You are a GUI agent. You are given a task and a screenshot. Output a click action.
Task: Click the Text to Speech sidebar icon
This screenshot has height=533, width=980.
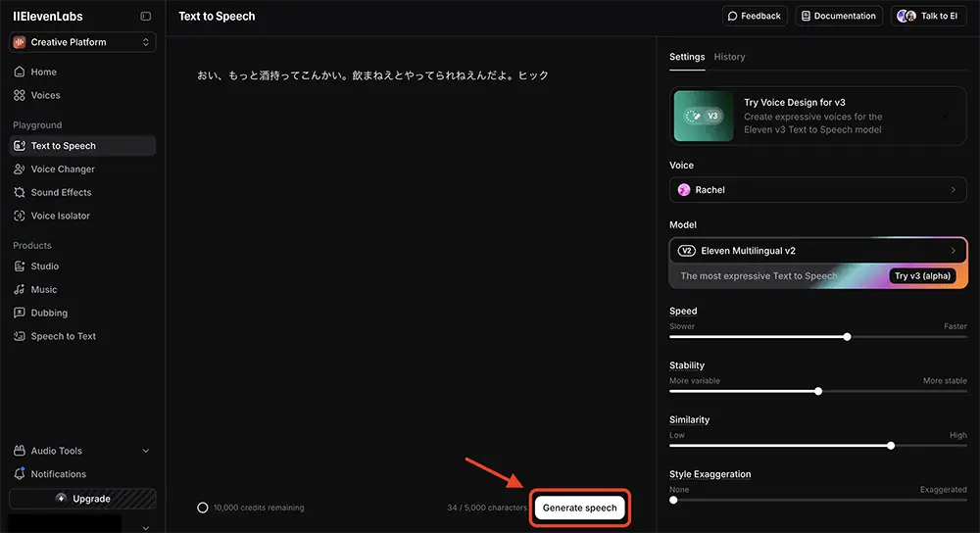(x=20, y=146)
